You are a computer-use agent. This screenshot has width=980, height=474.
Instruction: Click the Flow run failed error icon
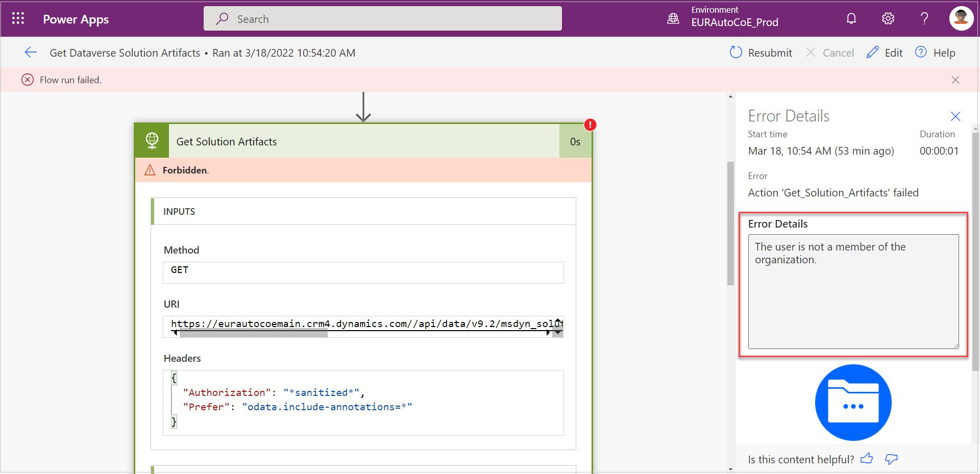tap(28, 80)
